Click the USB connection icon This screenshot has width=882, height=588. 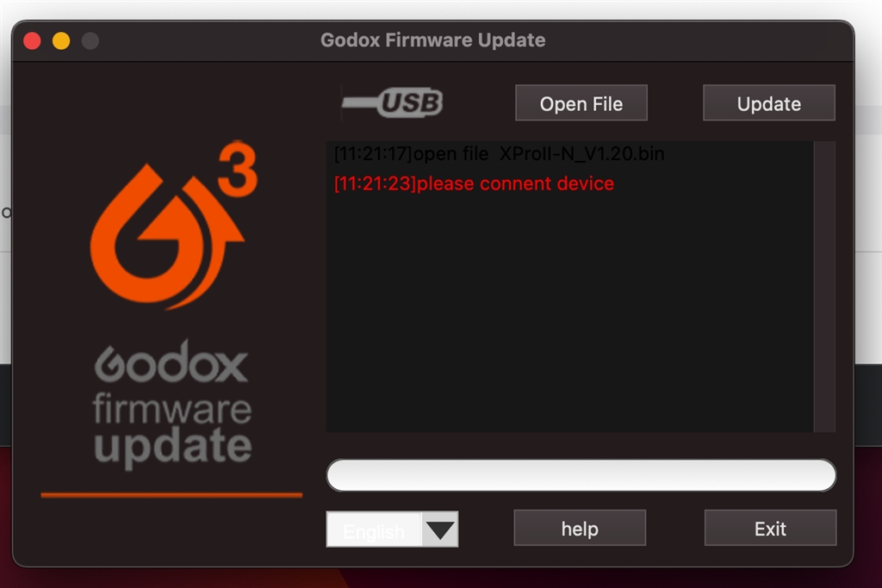pyautogui.click(x=392, y=102)
